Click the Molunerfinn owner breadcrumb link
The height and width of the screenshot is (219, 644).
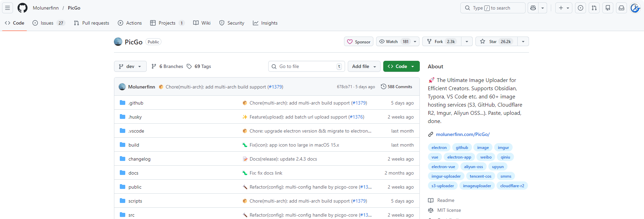pyautogui.click(x=46, y=8)
